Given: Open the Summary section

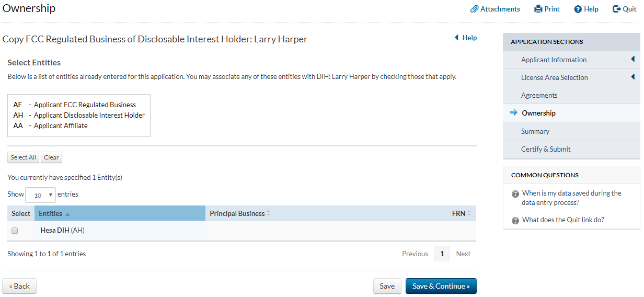Looking at the screenshot, I should tap(535, 131).
